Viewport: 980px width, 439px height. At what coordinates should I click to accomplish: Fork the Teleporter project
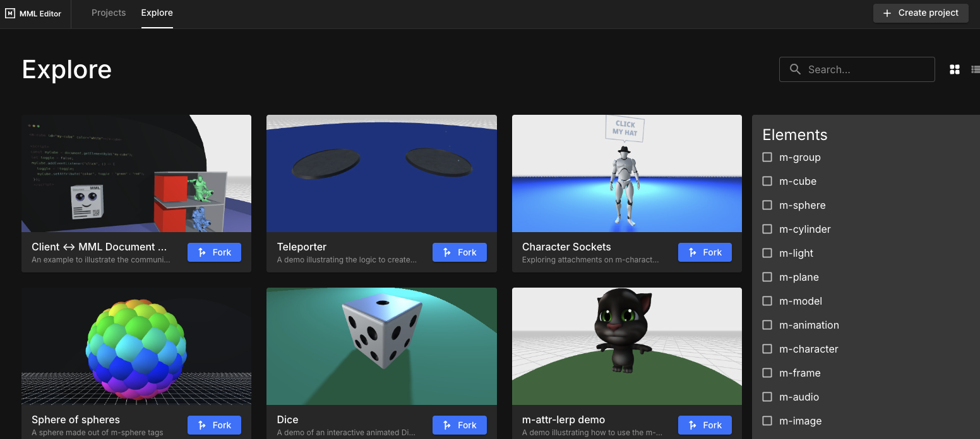459,252
